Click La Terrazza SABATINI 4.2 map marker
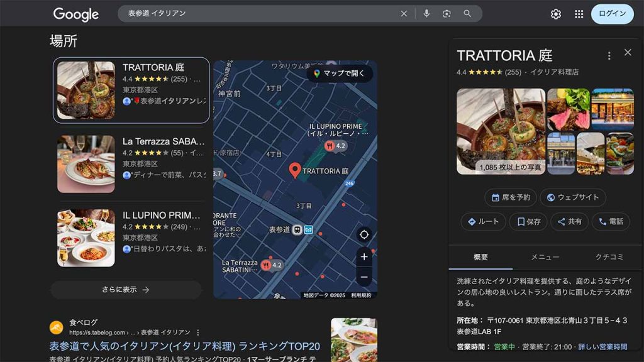644x362 pixels. (272, 265)
